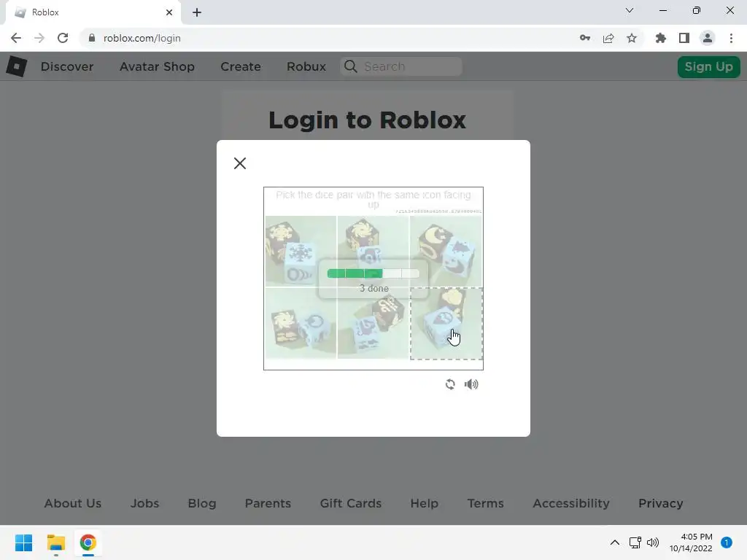View the Terms footer link
The image size is (747, 560).
(x=485, y=503)
